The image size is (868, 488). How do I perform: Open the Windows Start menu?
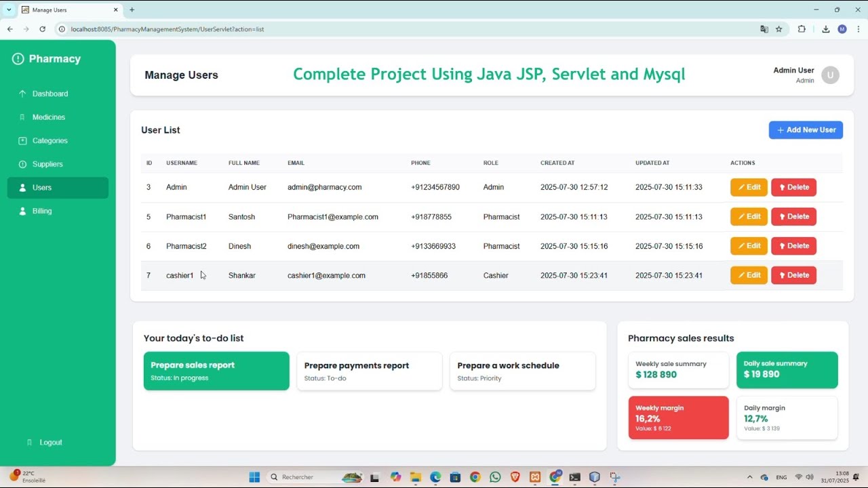coord(254,477)
